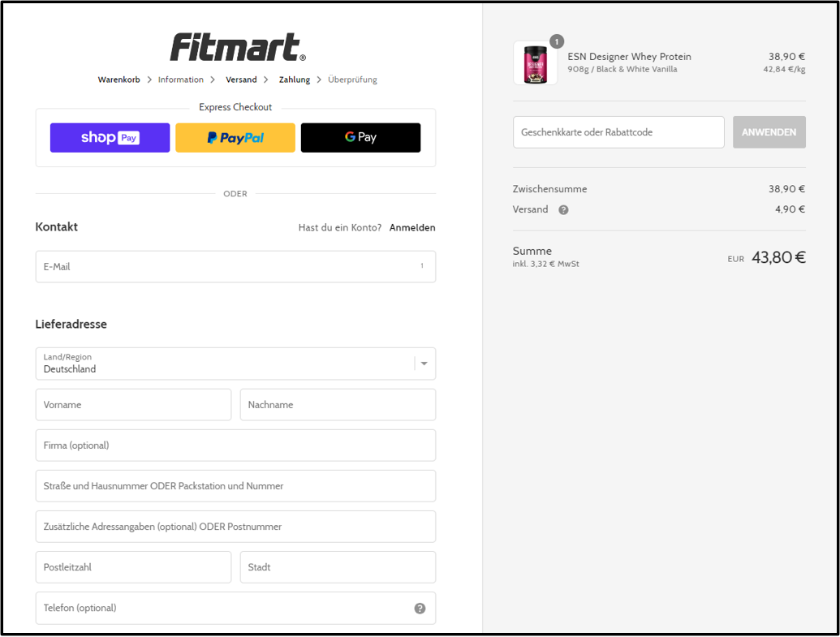The height and width of the screenshot is (637, 840).
Task: Click the ESN Designer Whey product thumbnail
Action: [535, 63]
